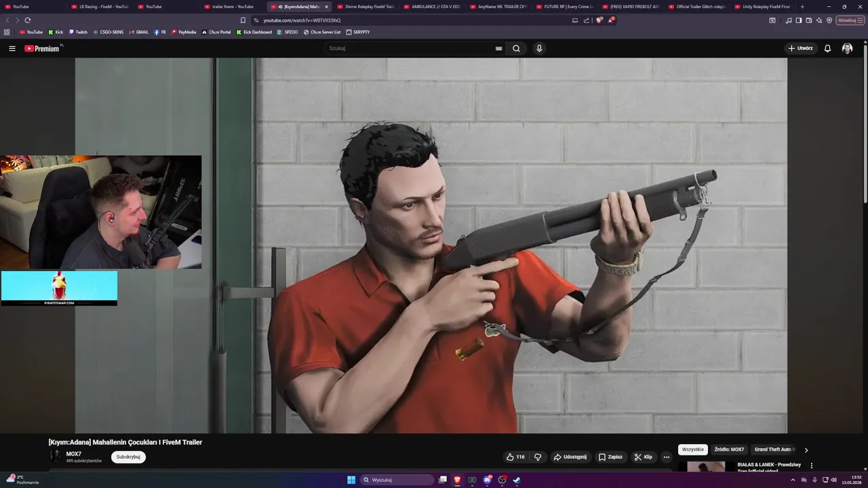Select the Źródło: MOX7 filter chip
The width and height of the screenshot is (868, 488).
coord(729,449)
